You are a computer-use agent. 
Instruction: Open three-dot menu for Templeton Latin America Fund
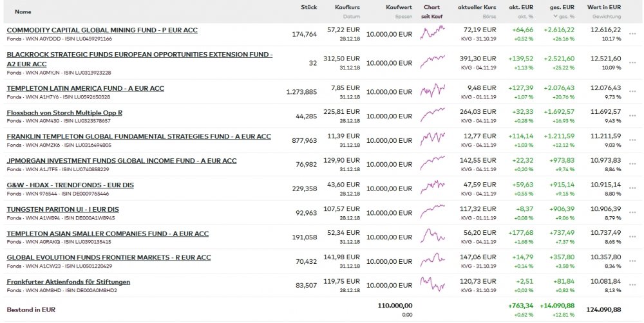[x=632, y=93]
